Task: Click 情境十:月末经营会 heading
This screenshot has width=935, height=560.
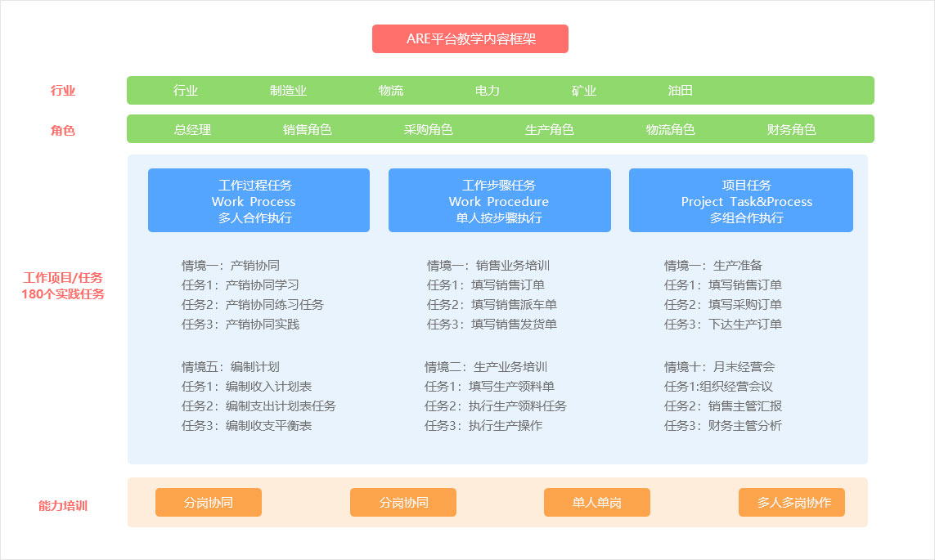Action: click(x=720, y=367)
